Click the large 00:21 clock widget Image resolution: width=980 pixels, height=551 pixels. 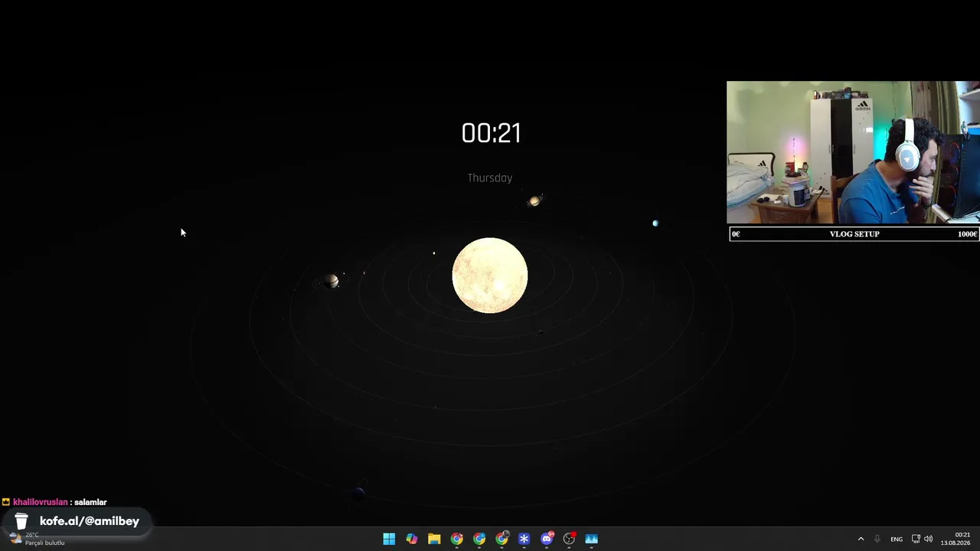coord(491,133)
